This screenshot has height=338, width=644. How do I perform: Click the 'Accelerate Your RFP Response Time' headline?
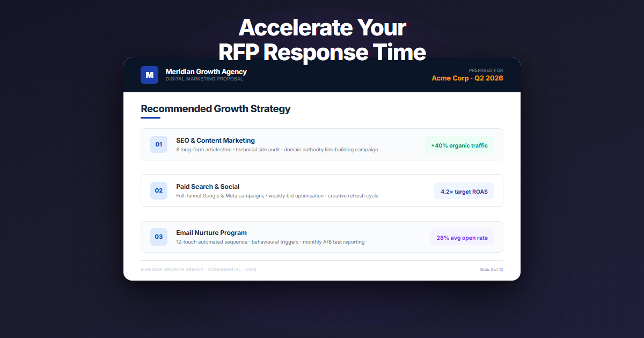(x=322, y=40)
